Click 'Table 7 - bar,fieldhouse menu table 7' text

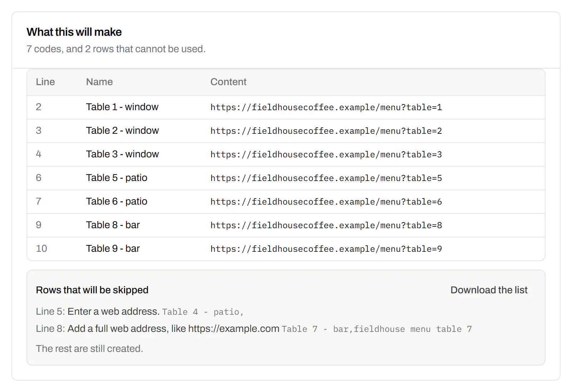pos(377,329)
